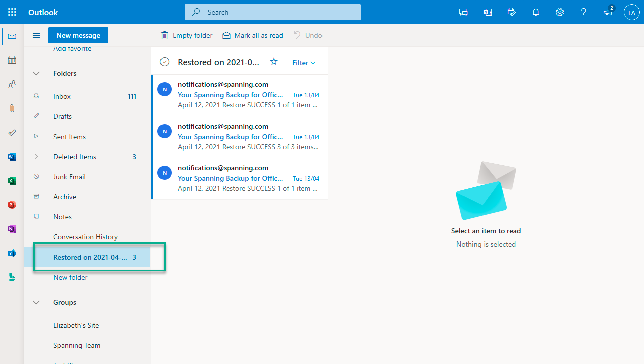This screenshot has width=644, height=364.
Task: Collapse the Folders section chevron
Action: tap(36, 73)
